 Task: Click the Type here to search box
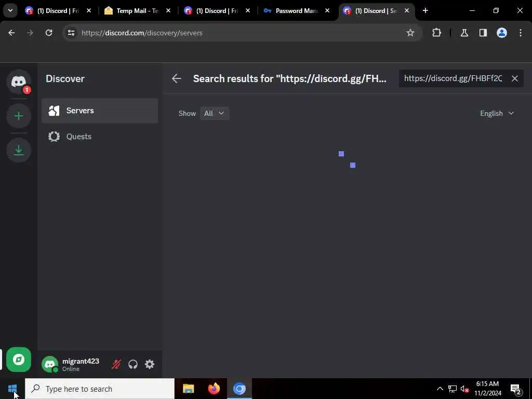(x=100, y=389)
